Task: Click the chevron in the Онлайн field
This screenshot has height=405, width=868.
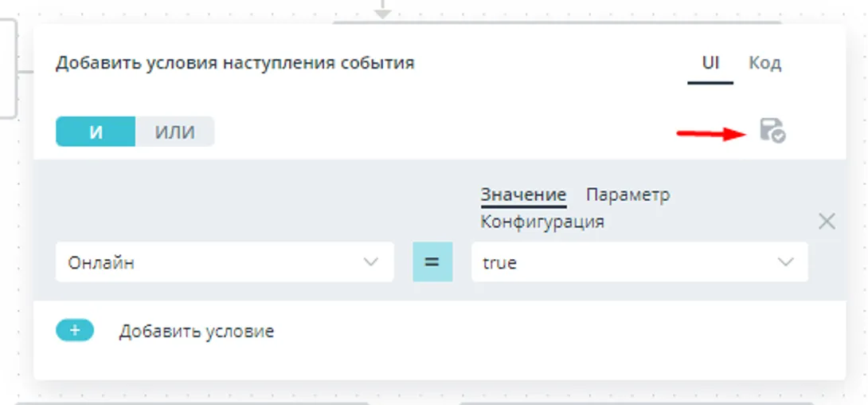Action: pos(370,261)
